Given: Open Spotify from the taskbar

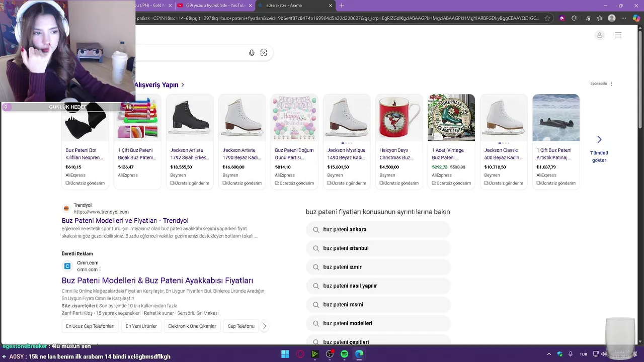Looking at the screenshot, I should click(x=344, y=354).
